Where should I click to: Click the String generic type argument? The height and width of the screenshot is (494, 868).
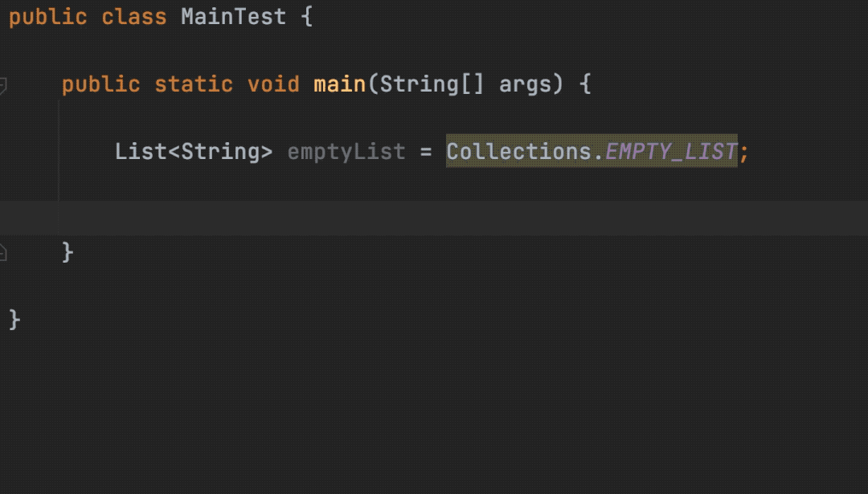click(220, 152)
